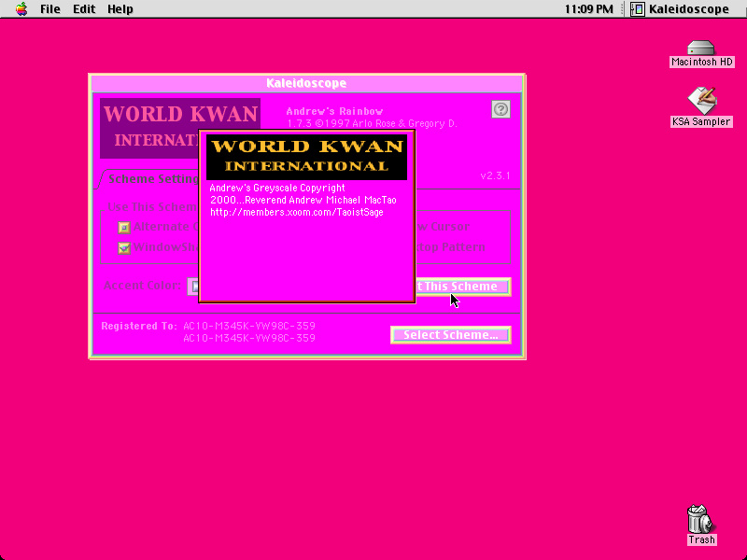Open the File menu
Image resolution: width=747 pixels, height=560 pixels.
(50, 9)
